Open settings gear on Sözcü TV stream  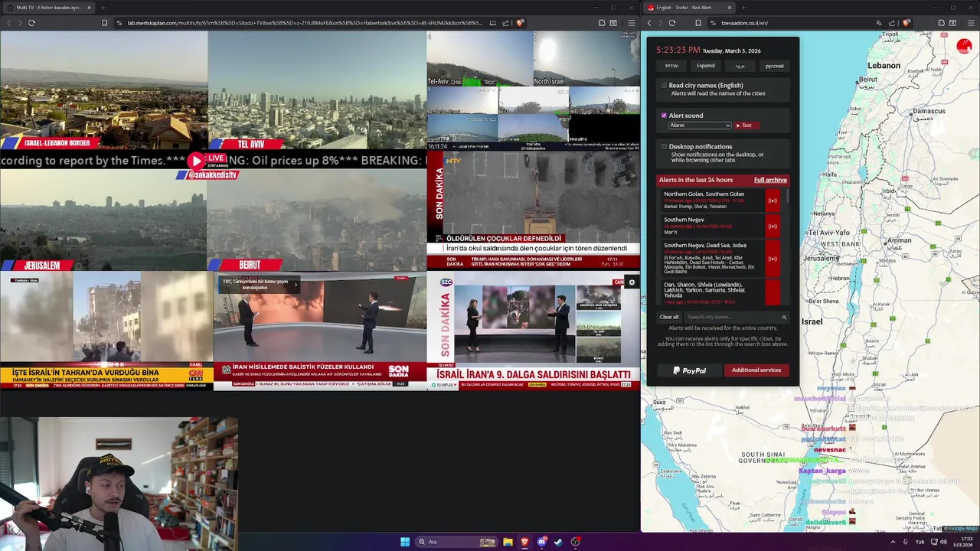pos(632,282)
